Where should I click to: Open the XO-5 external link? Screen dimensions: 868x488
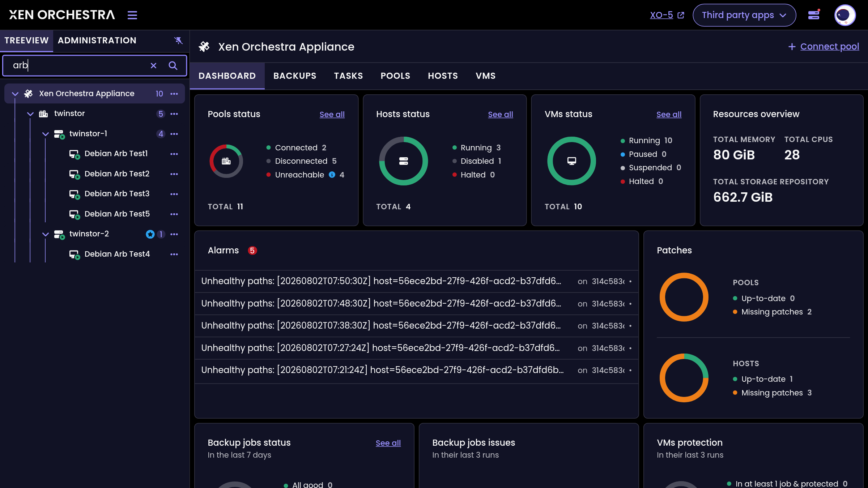pos(667,15)
